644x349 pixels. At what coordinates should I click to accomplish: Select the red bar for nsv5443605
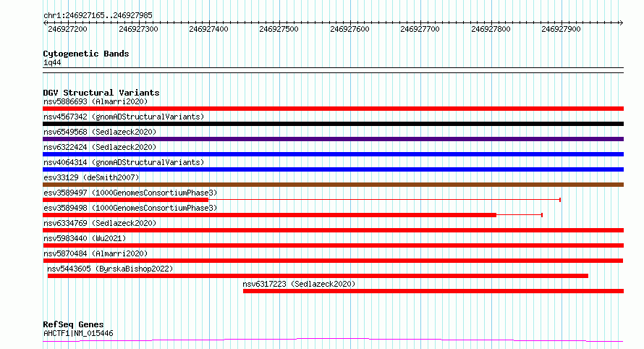(x=318, y=276)
